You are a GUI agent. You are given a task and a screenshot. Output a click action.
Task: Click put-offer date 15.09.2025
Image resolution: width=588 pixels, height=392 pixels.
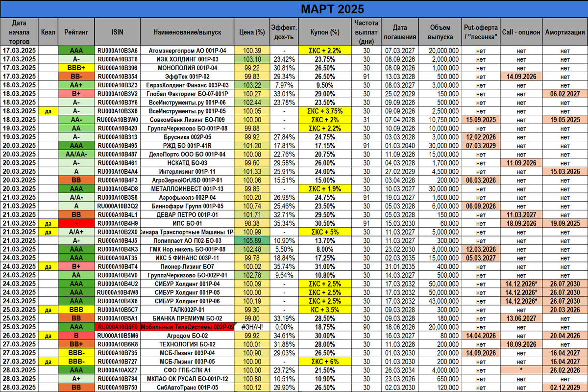pyautogui.click(x=481, y=119)
